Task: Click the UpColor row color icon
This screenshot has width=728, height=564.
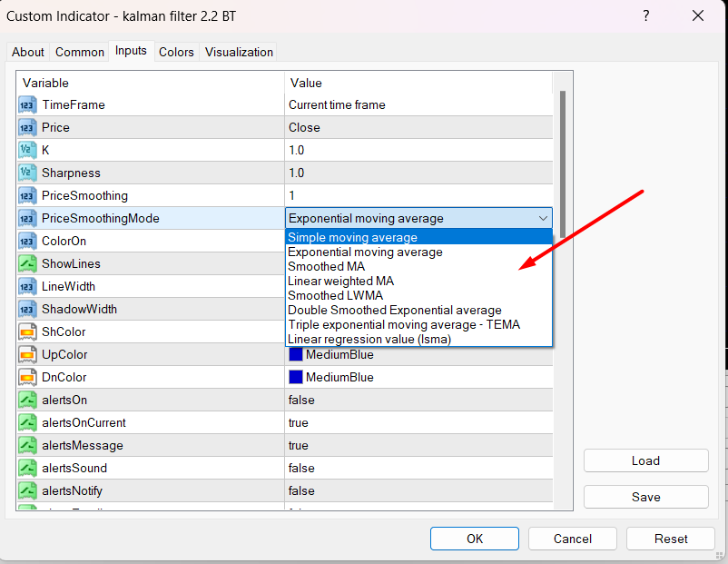Action: pos(27,355)
